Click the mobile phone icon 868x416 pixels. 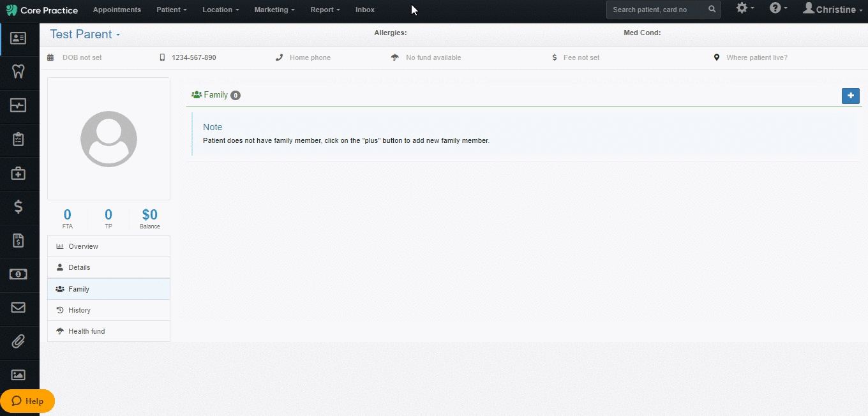pos(162,57)
